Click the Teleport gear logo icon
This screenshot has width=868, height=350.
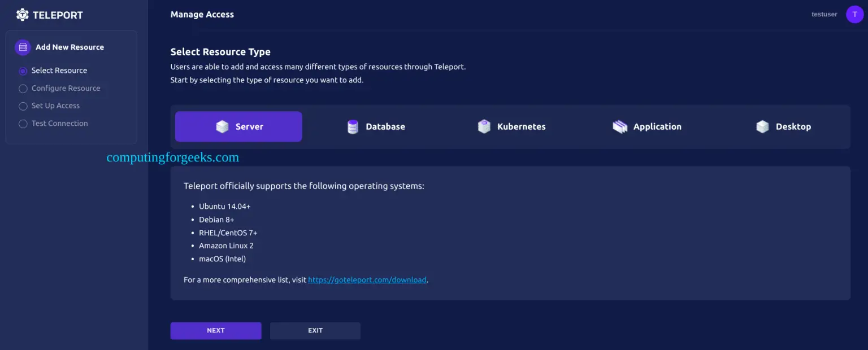tap(23, 15)
